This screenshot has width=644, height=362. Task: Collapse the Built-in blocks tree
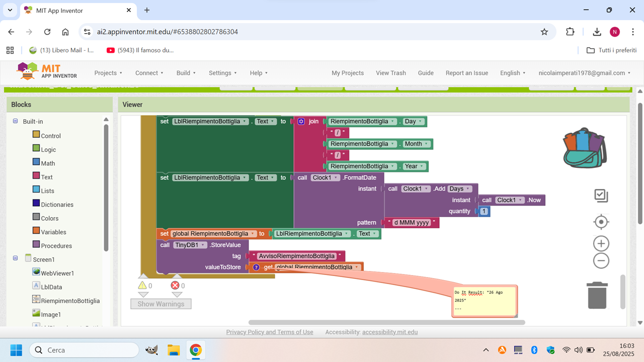point(15,121)
